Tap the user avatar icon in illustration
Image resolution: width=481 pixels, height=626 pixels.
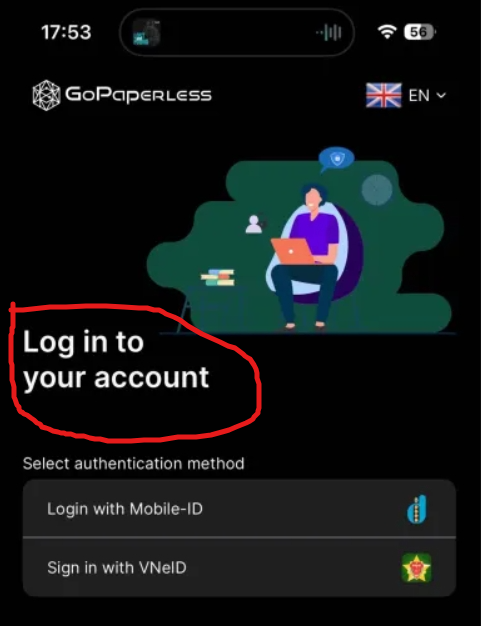pos(253,224)
